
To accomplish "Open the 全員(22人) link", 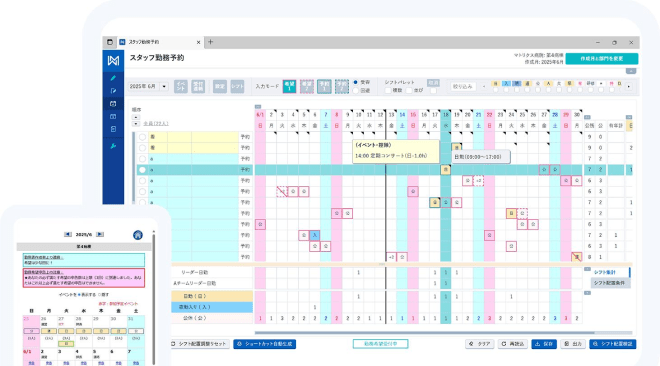I will point(156,124).
